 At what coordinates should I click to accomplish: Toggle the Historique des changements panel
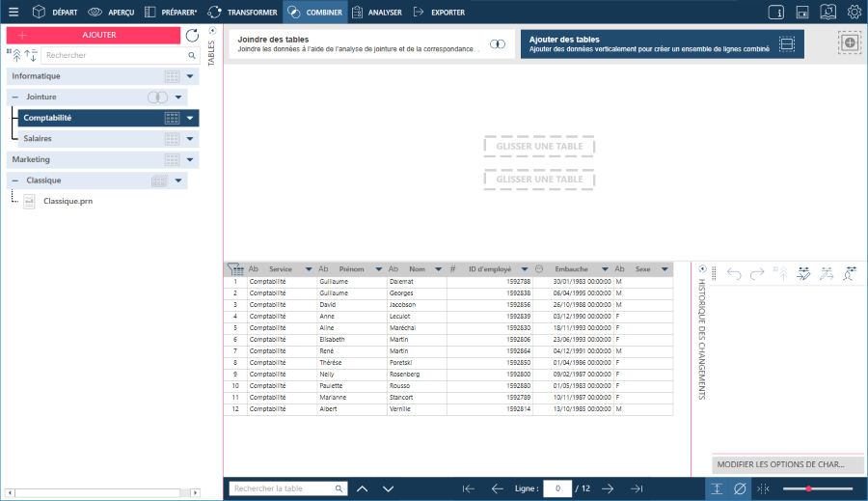702,268
